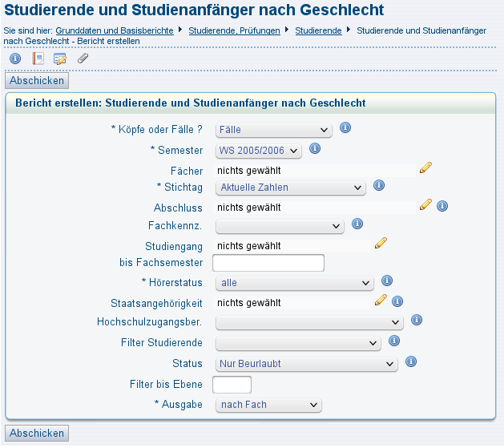Click the Filter bis Ebene input field
The width and height of the screenshot is (504, 448).
(232, 385)
